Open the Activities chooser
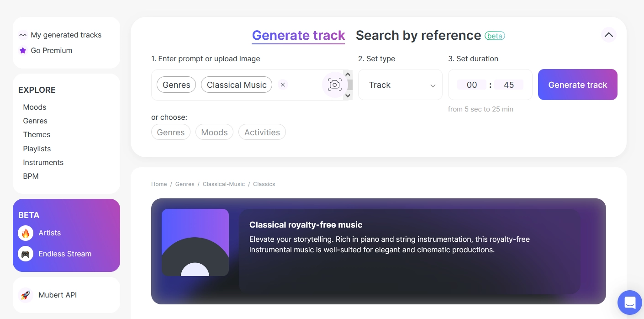 [262, 132]
